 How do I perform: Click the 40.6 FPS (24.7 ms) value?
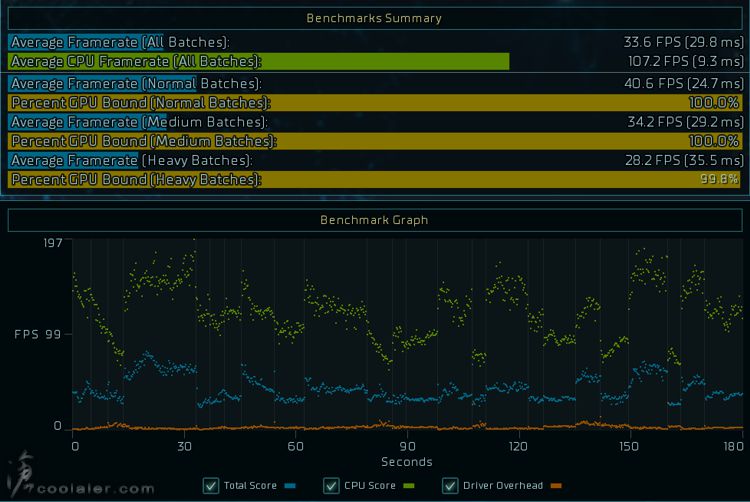(684, 84)
